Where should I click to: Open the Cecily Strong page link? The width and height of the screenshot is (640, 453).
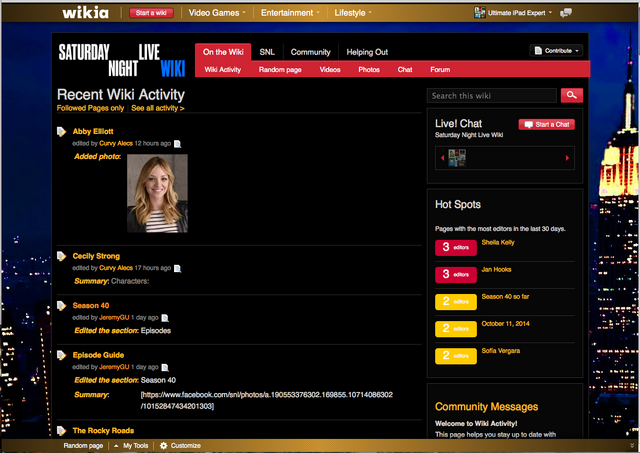click(x=96, y=256)
